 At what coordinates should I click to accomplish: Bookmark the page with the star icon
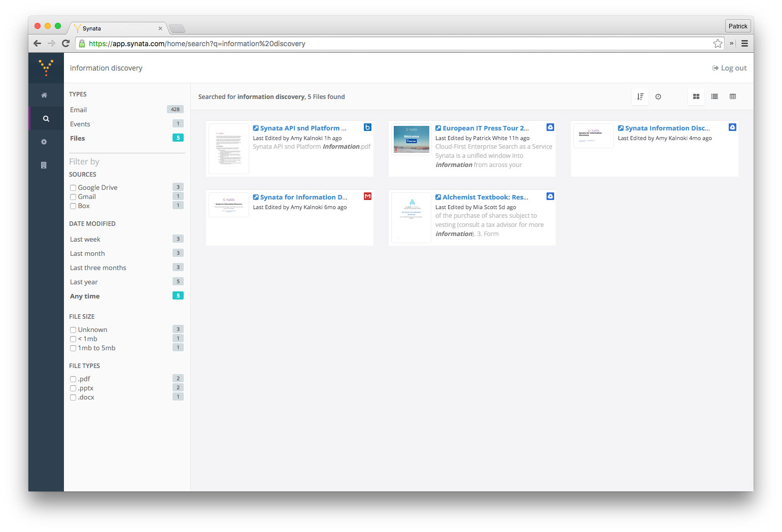[718, 44]
